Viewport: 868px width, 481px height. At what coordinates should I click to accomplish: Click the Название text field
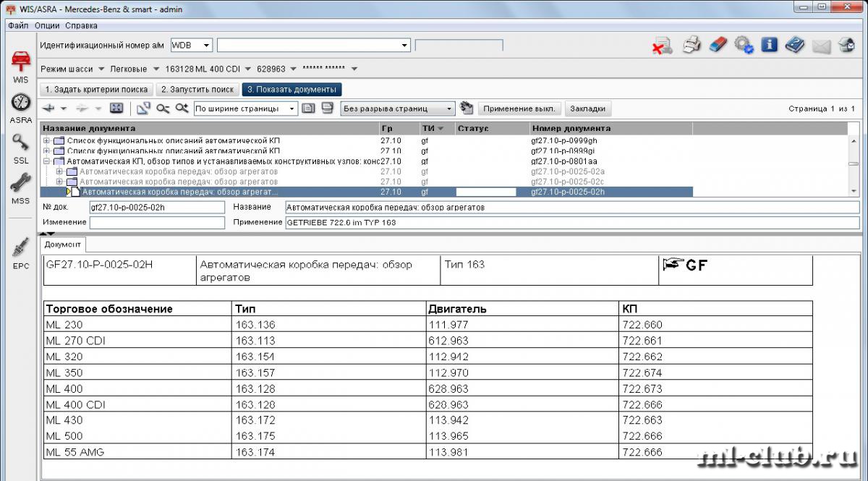point(573,207)
